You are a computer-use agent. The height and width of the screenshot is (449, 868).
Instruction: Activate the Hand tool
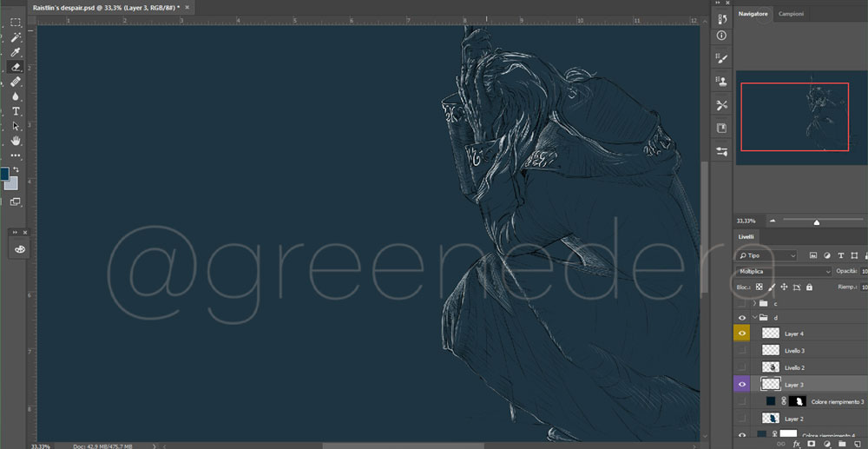click(x=16, y=141)
